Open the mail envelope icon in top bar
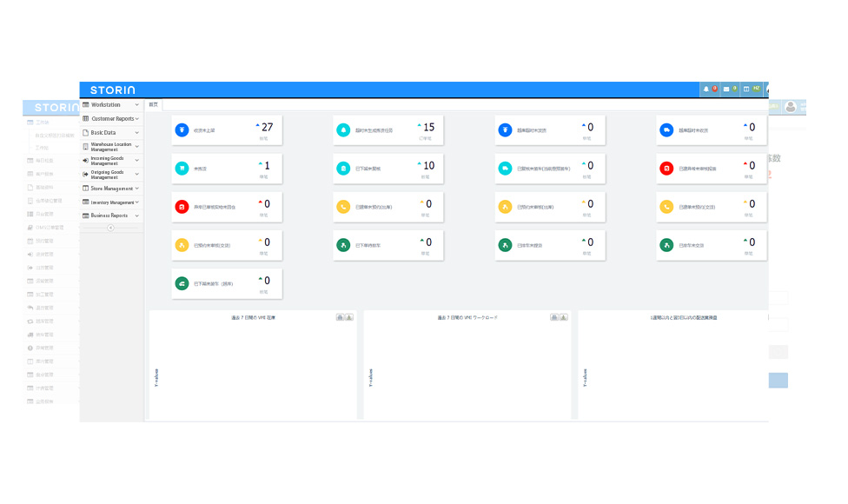 tap(726, 90)
